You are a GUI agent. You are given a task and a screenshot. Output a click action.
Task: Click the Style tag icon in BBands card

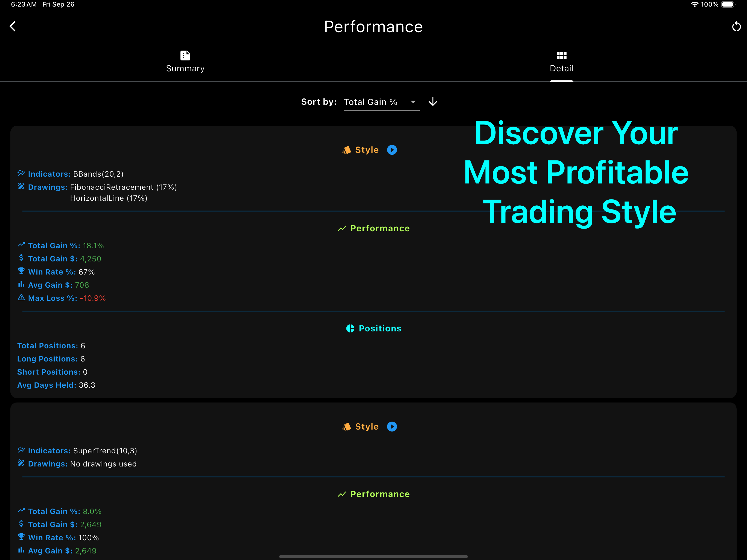click(346, 150)
